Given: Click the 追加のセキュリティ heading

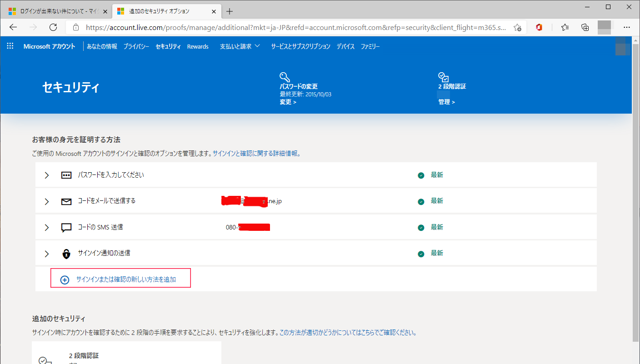Looking at the screenshot, I should click(x=59, y=319).
